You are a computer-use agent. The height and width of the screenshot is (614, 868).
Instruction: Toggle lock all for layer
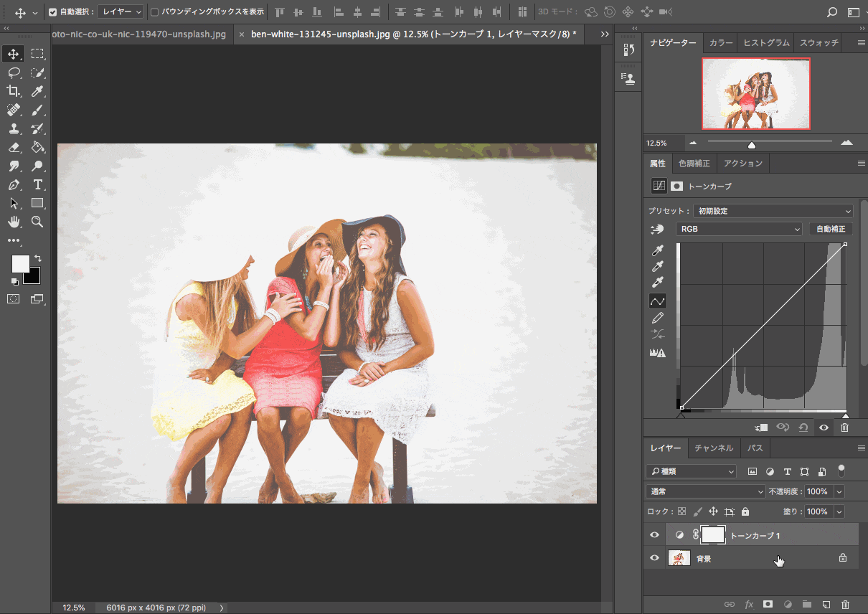(x=745, y=511)
